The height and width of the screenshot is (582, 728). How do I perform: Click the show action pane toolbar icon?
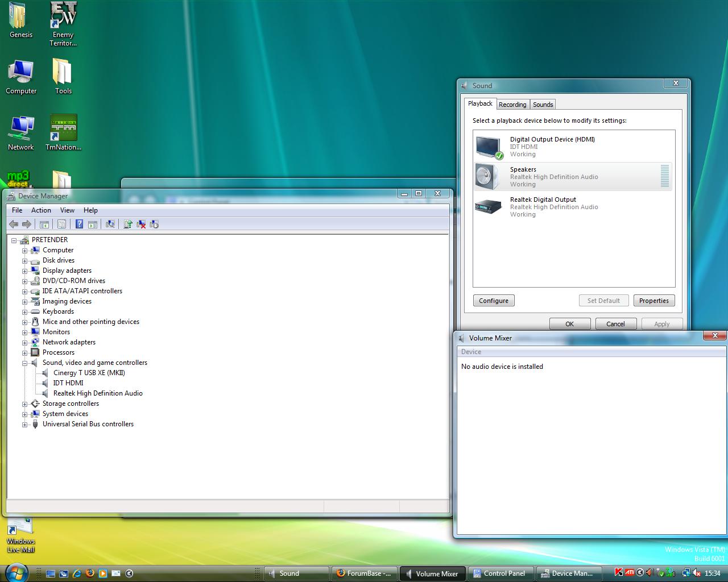[93, 224]
